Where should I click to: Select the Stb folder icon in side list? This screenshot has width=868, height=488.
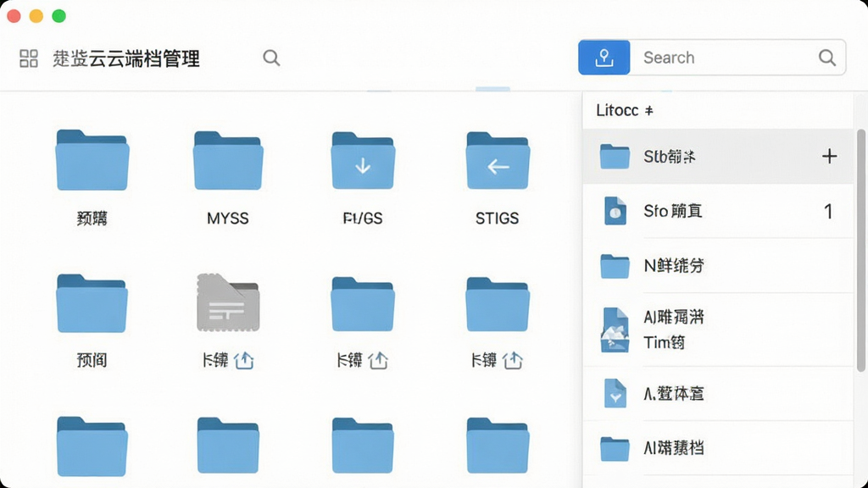tap(615, 157)
